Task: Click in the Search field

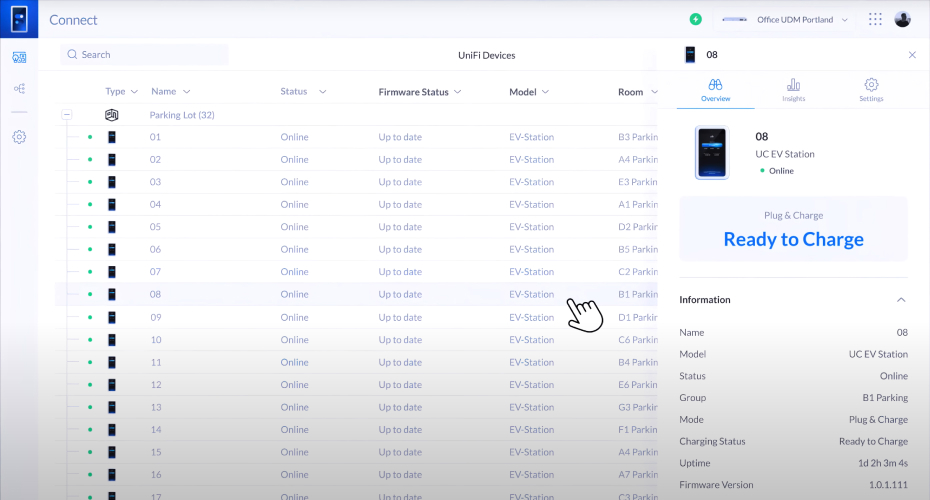Action: (x=144, y=55)
